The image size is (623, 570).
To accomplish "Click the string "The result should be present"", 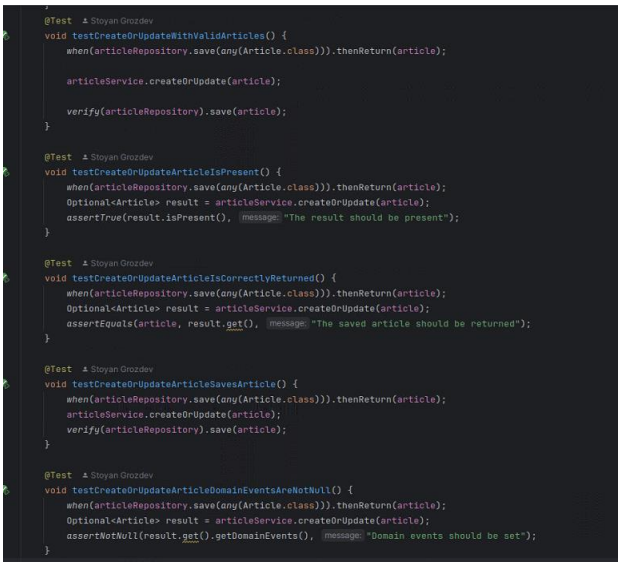I will pyautogui.click(x=366, y=218).
